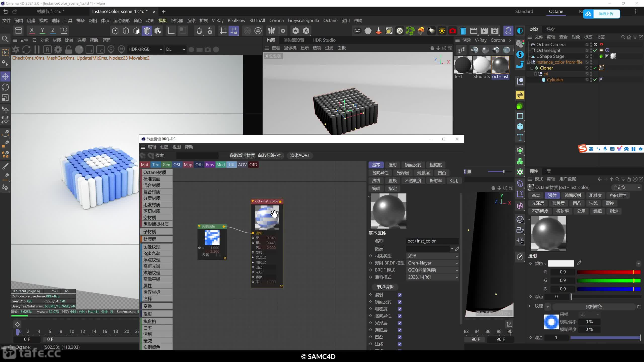Uncheck the 各向异性 checkbox in node editor
This screenshot has width=644, height=362.
click(399, 316)
